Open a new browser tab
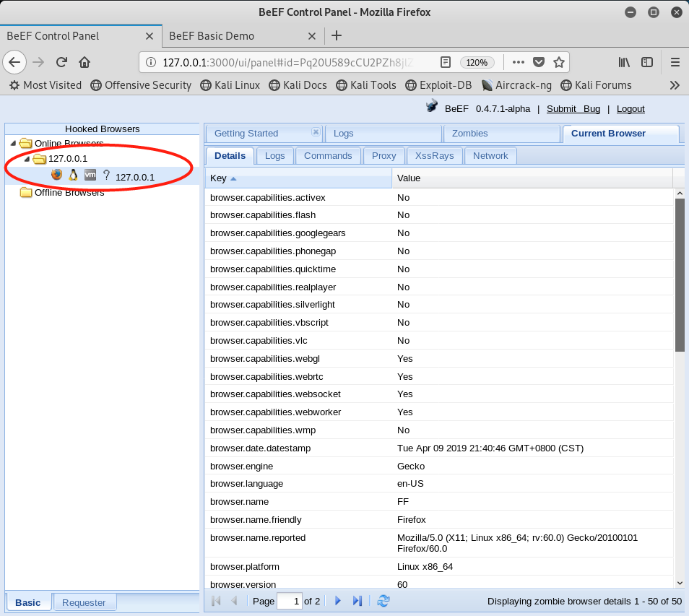This screenshot has width=689, height=616. tap(337, 35)
